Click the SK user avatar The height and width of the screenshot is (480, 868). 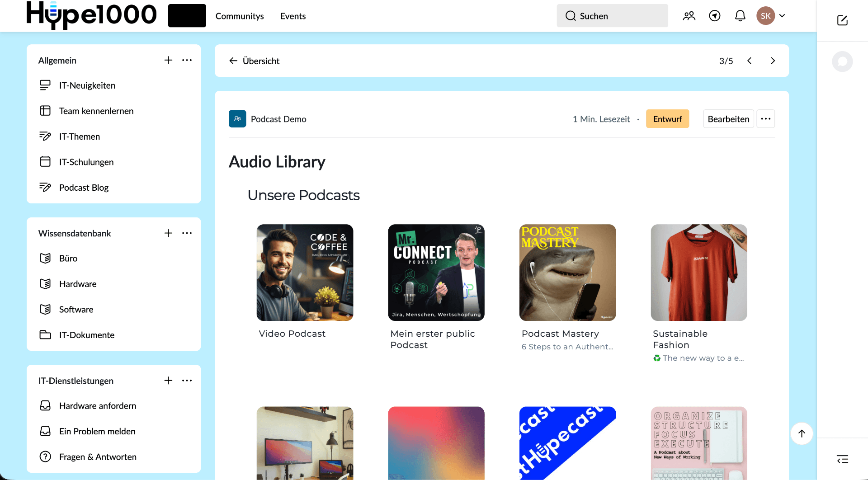click(x=765, y=16)
